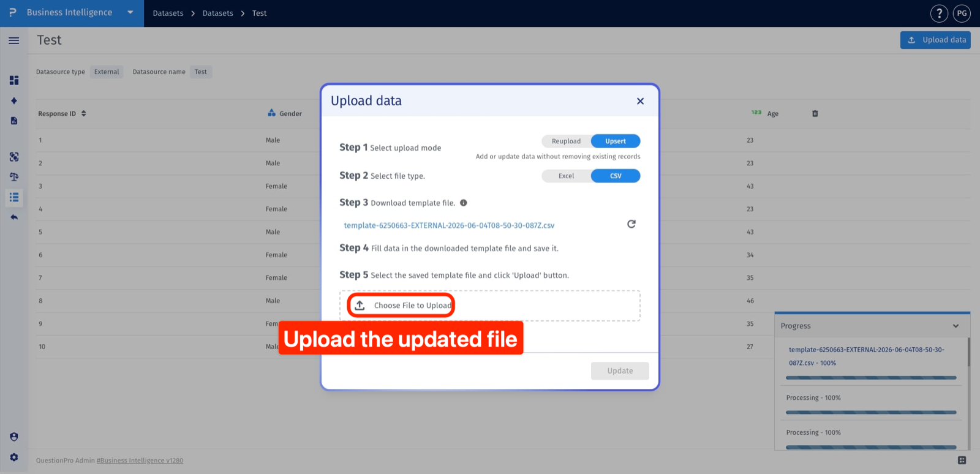Click the Test datasource name tag
Screen dimensions: 980x474
point(201,72)
